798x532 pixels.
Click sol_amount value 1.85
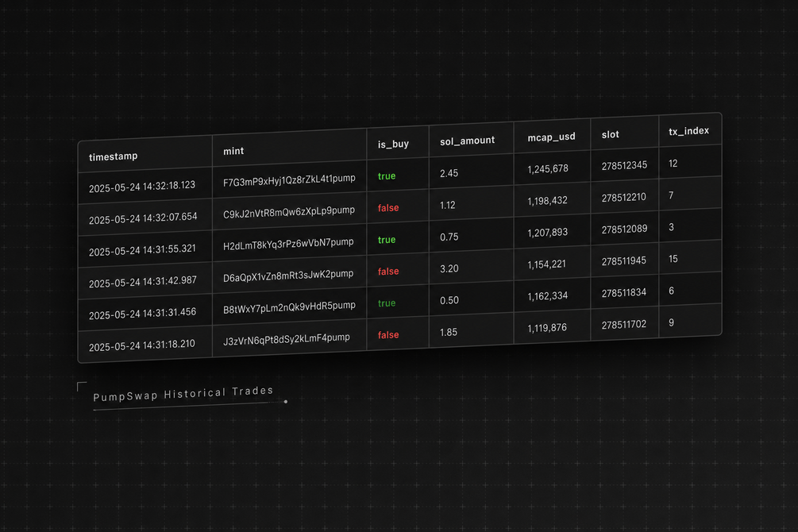pyautogui.click(x=449, y=333)
